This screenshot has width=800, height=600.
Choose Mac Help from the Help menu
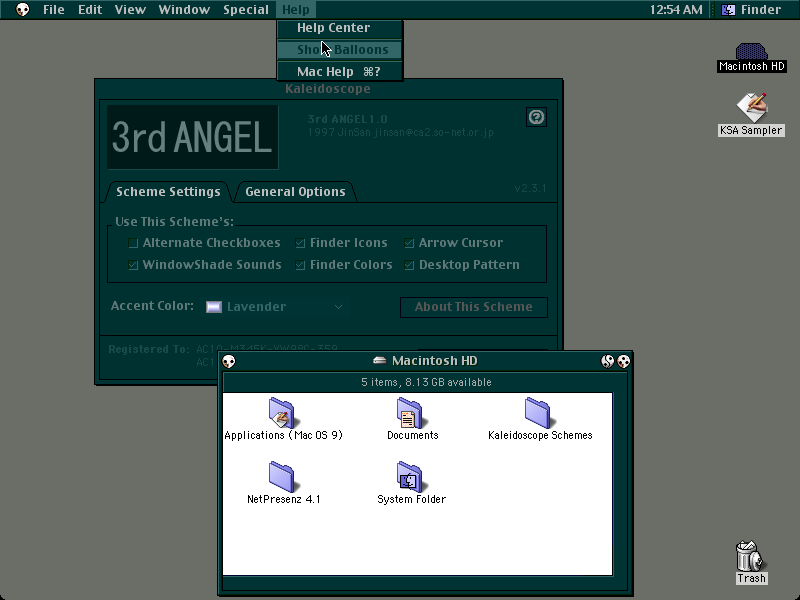[340, 71]
